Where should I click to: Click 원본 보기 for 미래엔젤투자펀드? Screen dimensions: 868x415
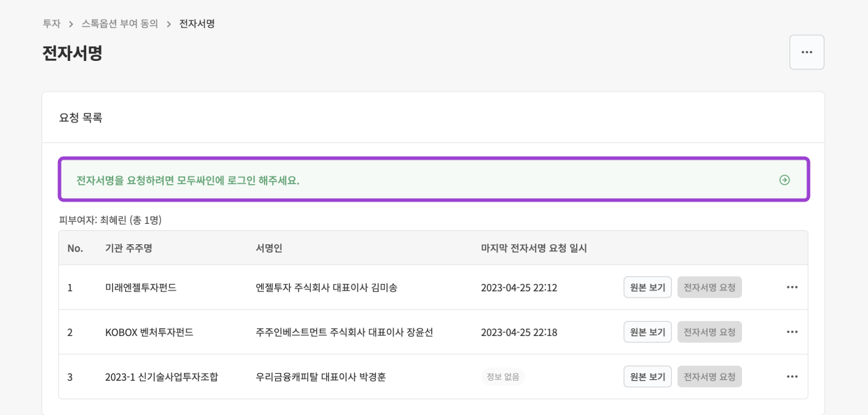click(647, 287)
